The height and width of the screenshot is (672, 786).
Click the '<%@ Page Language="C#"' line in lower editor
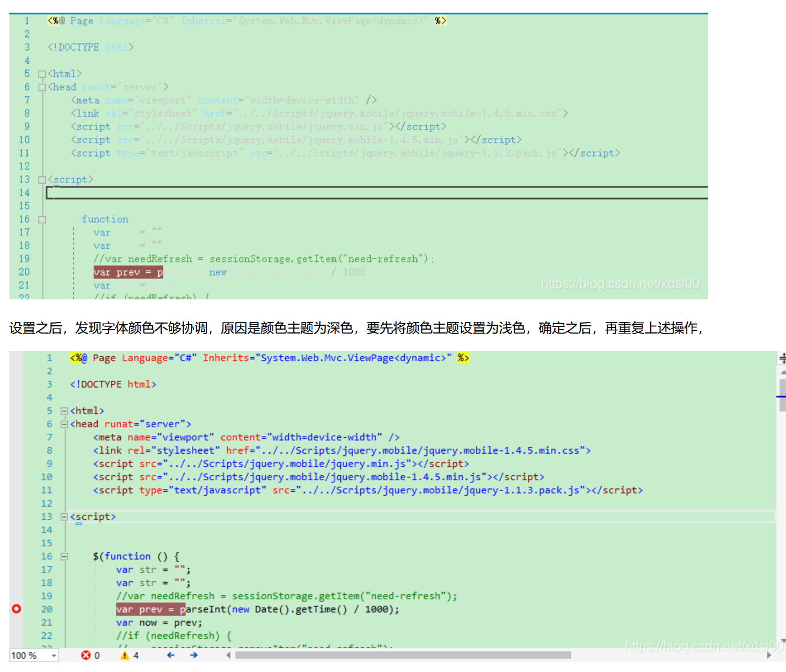click(x=269, y=358)
